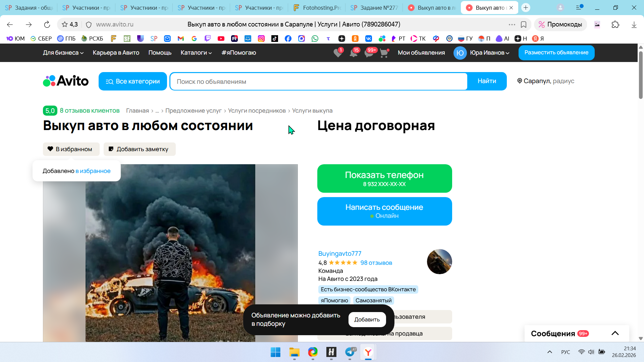Image resolution: width=644 pixels, height=362 pixels.
Task: Toggle the 'В избранном' favorite button
Action: pos(71,149)
